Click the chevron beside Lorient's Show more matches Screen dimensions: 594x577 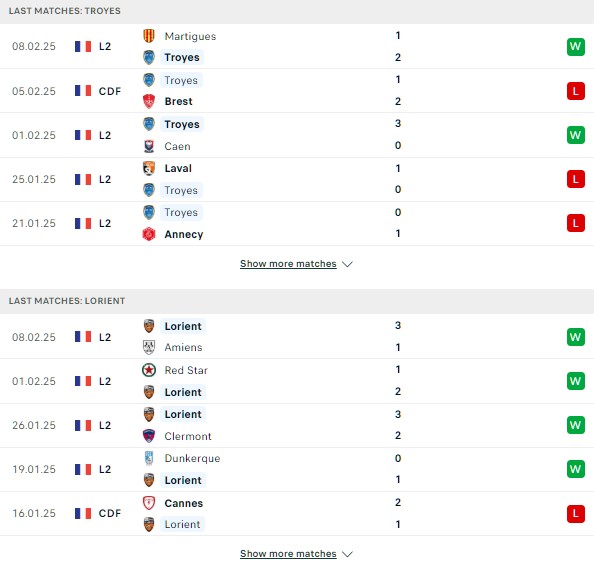click(347, 554)
